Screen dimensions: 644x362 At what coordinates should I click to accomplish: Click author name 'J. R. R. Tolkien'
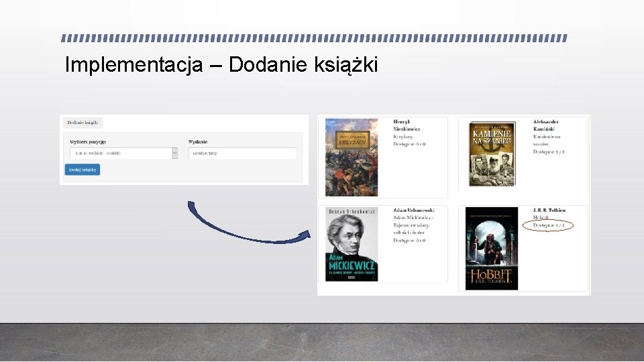pyautogui.click(x=549, y=210)
